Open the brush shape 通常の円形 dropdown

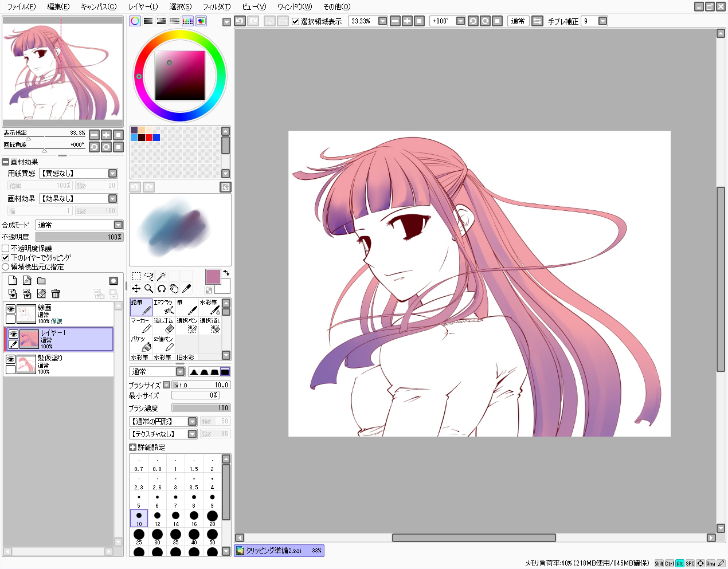click(193, 421)
